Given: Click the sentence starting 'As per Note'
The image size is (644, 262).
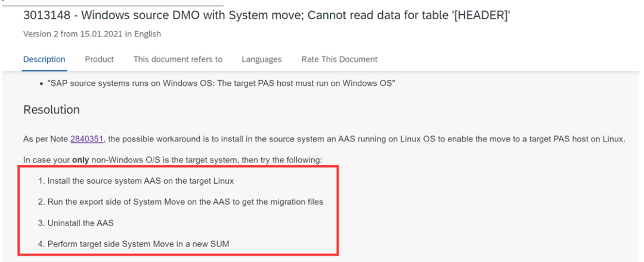Looking at the screenshot, I should pyautogui.click(x=324, y=139).
